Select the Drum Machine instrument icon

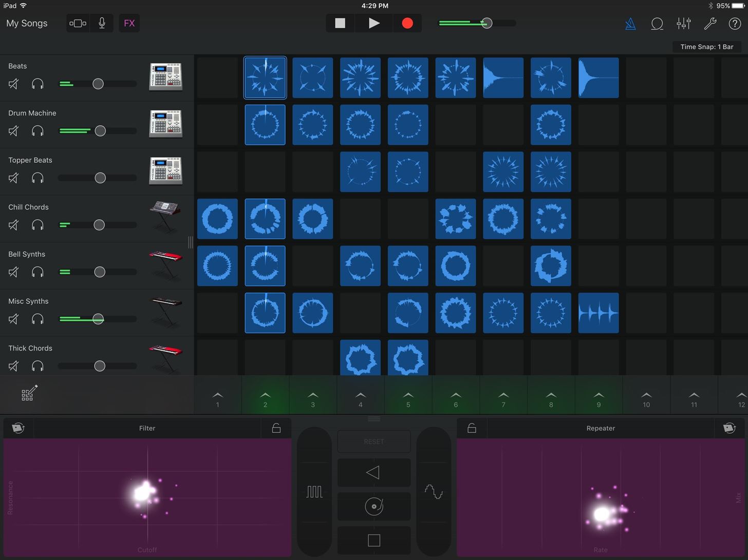[x=165, y=124]
